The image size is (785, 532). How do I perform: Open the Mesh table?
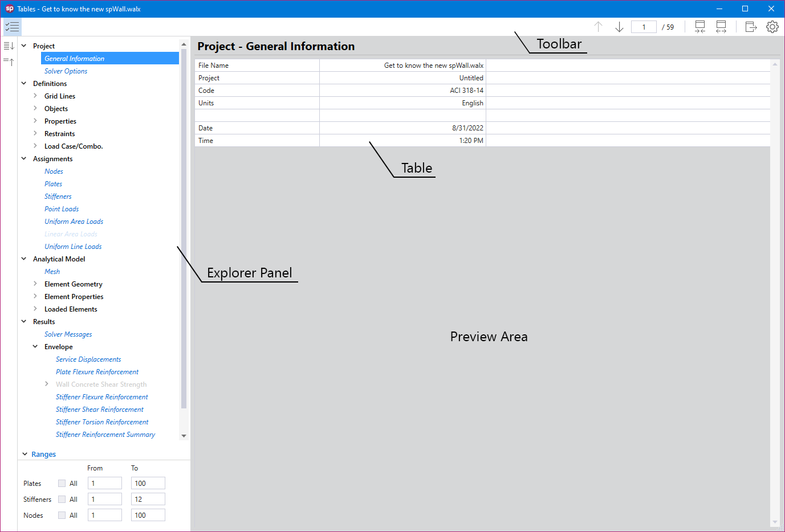click(52, 272)
